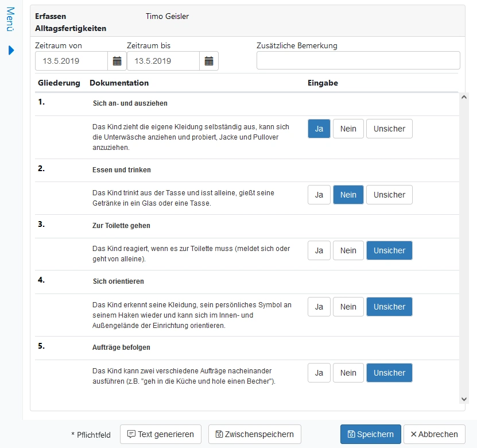Cancel with the Abbrechen button
This screenshot has width=477, height=448.
434,434
